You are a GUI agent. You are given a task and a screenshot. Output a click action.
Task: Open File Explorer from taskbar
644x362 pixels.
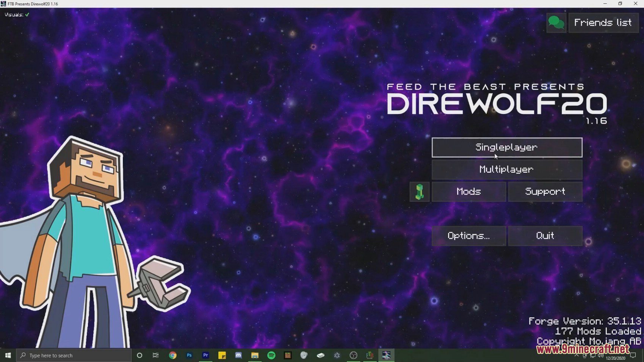pyautogui.click(x=255, y=355)
